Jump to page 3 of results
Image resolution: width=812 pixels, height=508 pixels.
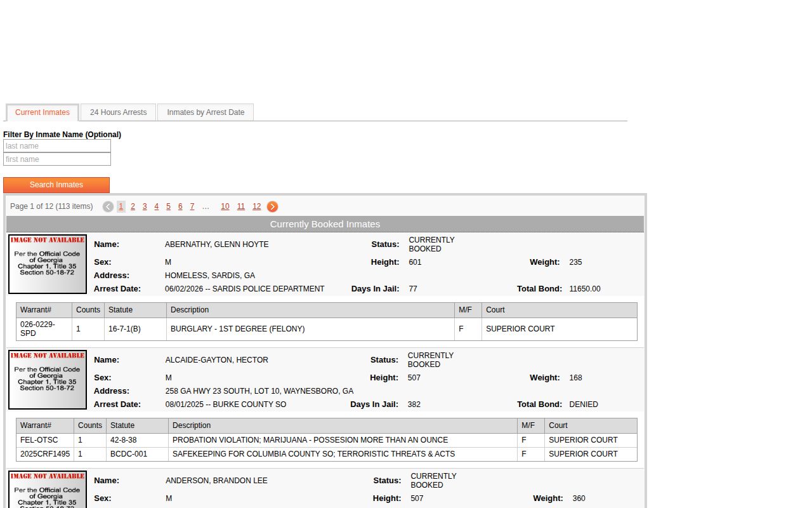(x=145, y=206)
